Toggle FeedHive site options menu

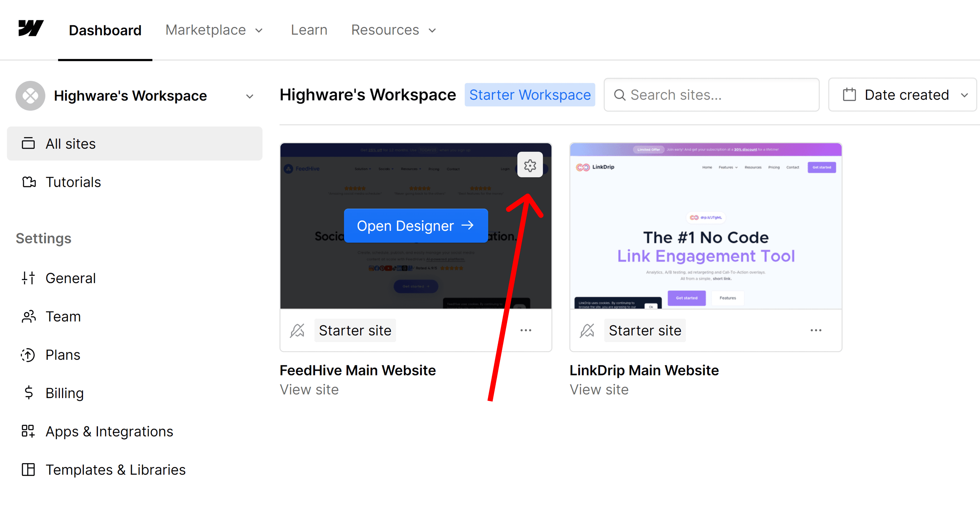(x=526, y=330)
